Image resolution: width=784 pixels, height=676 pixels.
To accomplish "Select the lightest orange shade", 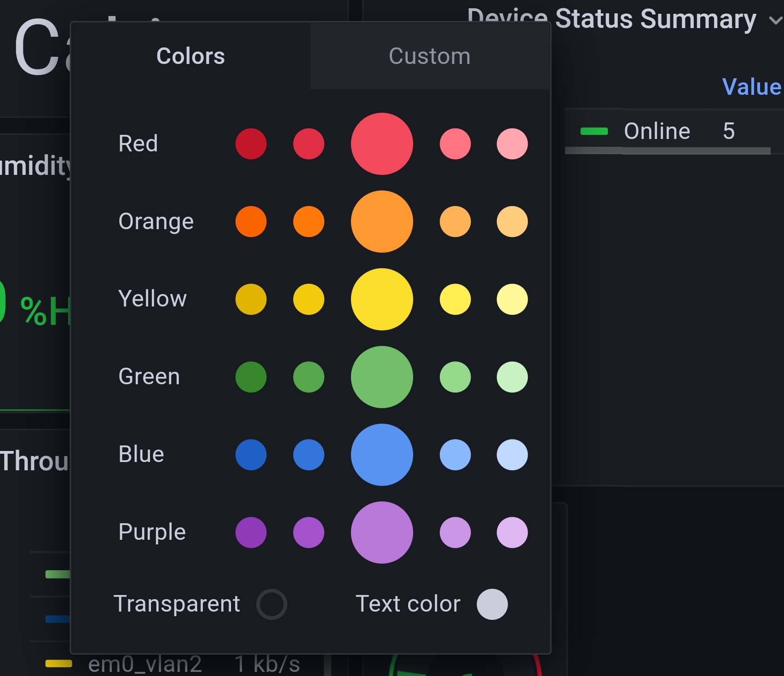I will (511, 221).
